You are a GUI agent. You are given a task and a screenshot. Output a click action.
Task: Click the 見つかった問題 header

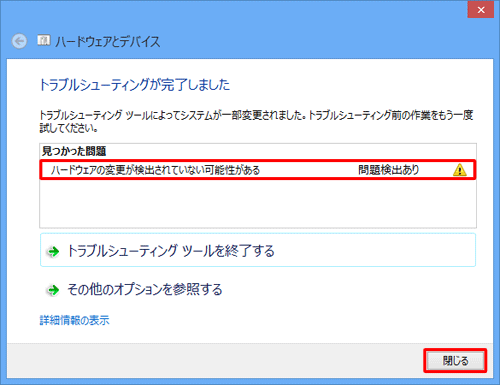coord(74,151)
